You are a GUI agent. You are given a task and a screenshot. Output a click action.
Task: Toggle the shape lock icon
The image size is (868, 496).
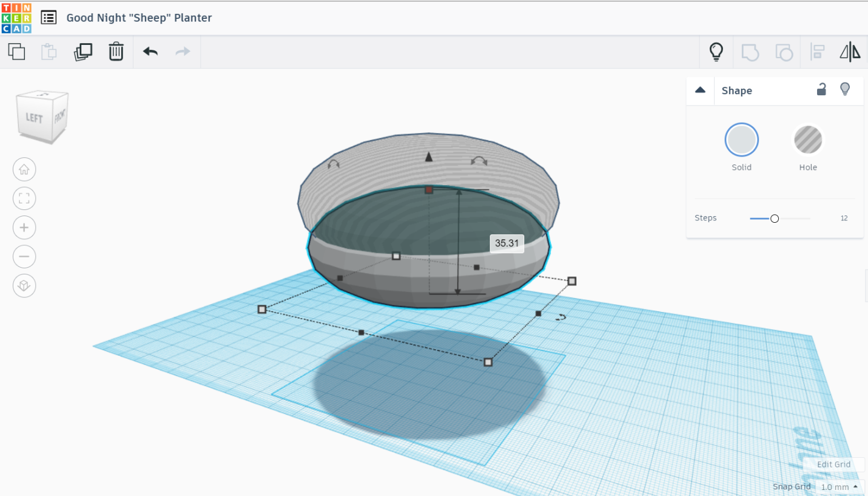821,90
